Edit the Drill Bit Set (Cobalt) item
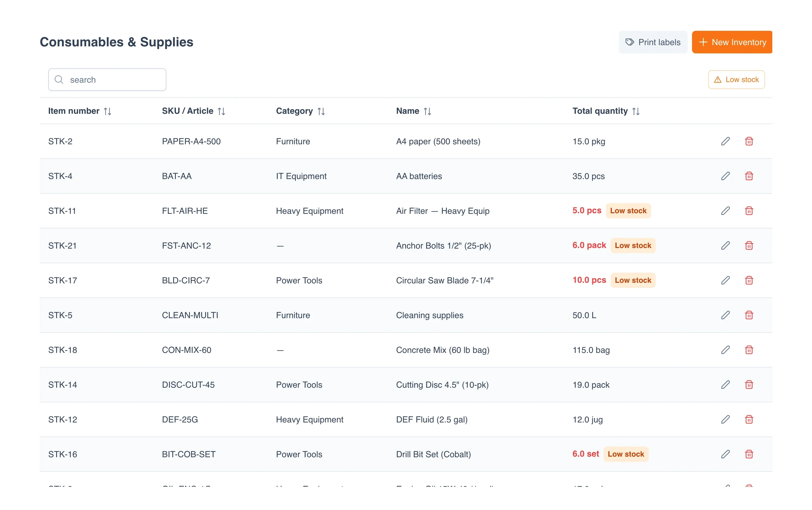This screenshot has height=510, width=812. point(725,454)
